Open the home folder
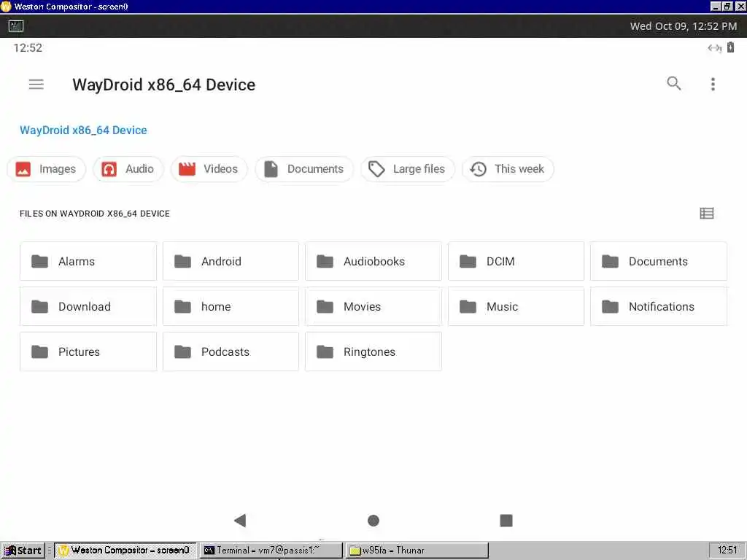The width and height of the screenshot is (747, 560). [x=231, y=306]
